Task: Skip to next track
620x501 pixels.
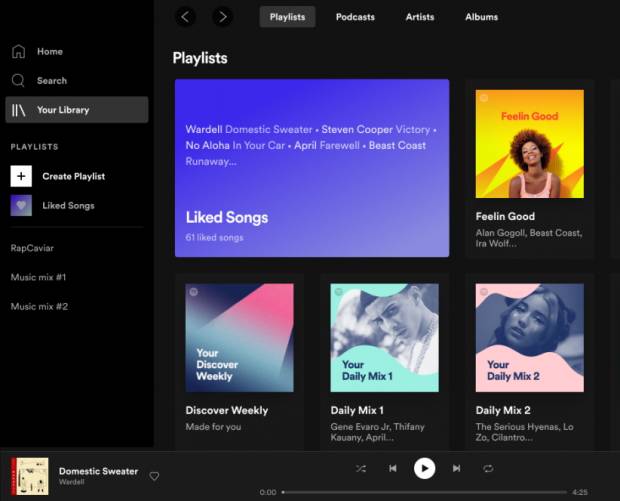Action: 456,469
